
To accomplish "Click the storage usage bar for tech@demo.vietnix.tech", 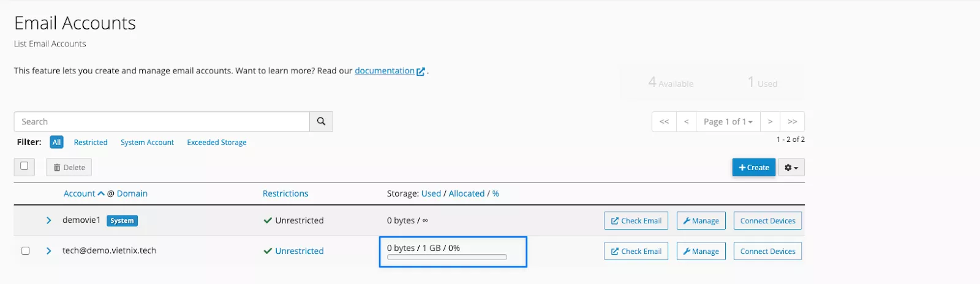I will pyautogui.click(x=447, y=257).
